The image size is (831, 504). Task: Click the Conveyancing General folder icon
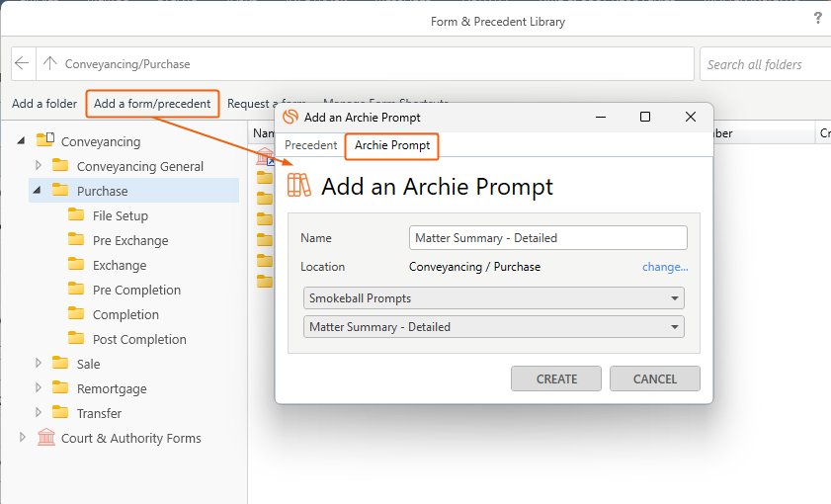coord(60,165)
